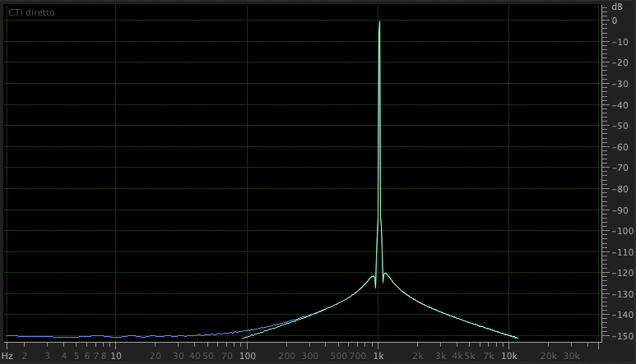The width and height of the screenshot is (636, 364).
Task: Click the 0 dB scale marking
Action: pos(615,21)
